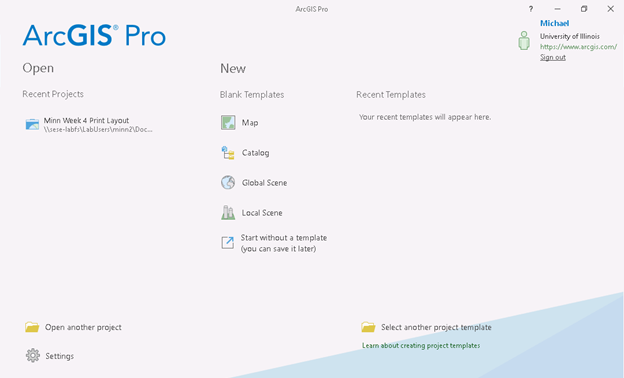The width and height of the screenshot is (624, 378).
Task: Click the Sign out link
Action: point(553,57)
